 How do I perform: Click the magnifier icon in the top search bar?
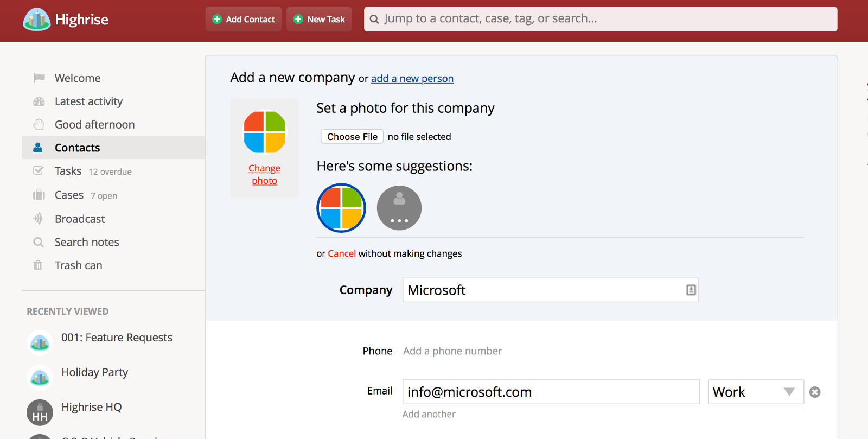[374, 20]
